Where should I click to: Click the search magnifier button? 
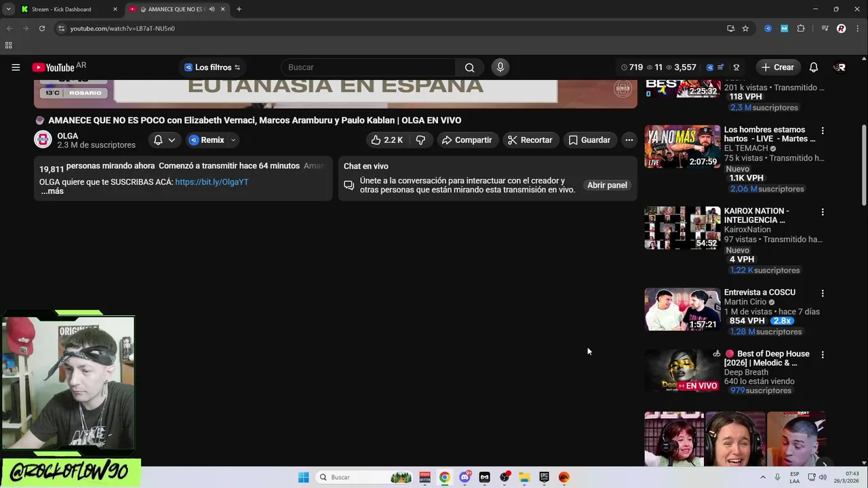click(x=469, y=67)
